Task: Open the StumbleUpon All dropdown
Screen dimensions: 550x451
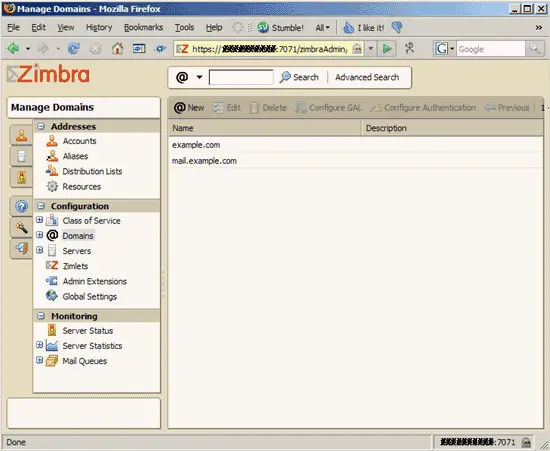Action: click(x=322, y=28)
